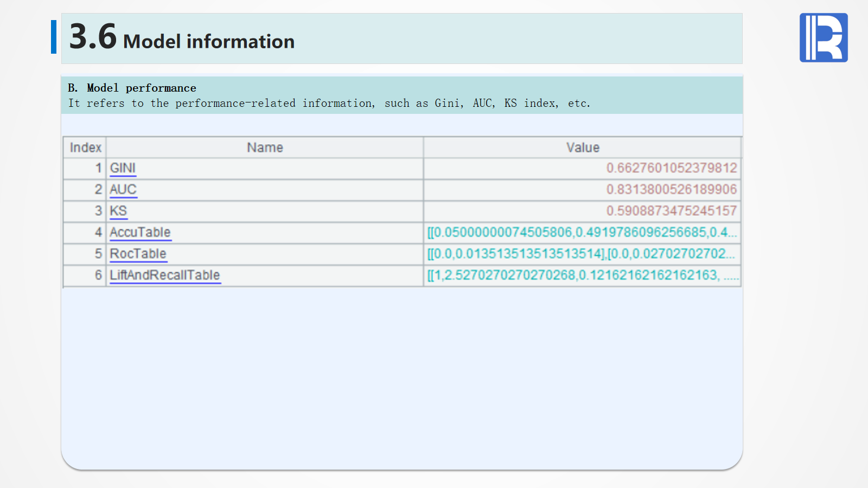The width and height of the screenshot is (868, 488).
Task: Click the Value column header
Action: [x=583, y=147]
